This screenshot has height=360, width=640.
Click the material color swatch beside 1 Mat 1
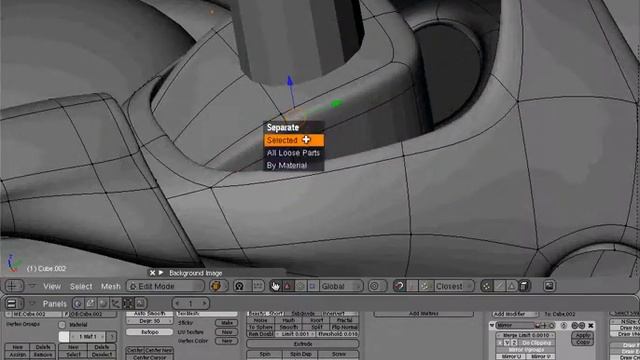point(64,337)
